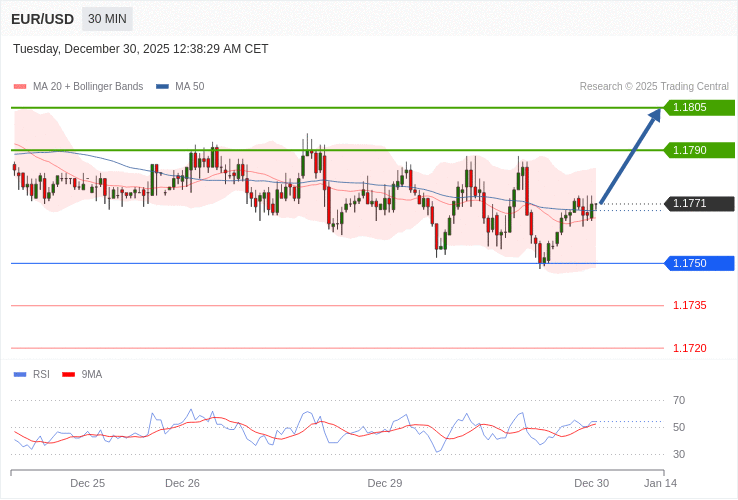This screenshot has width=738, height=500.
Task: Click the green 1.1805 resistance price tag
Action: [698, 108]
